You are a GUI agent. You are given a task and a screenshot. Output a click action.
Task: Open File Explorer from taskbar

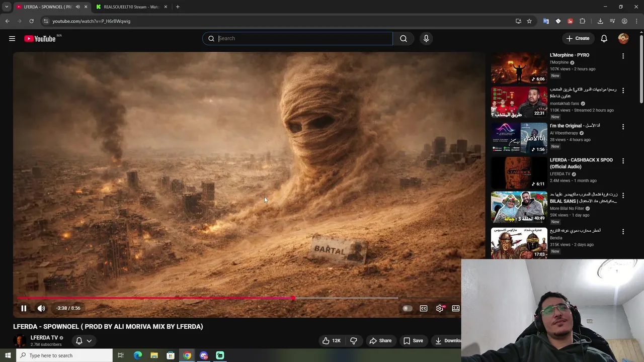[x=154, y=355]
